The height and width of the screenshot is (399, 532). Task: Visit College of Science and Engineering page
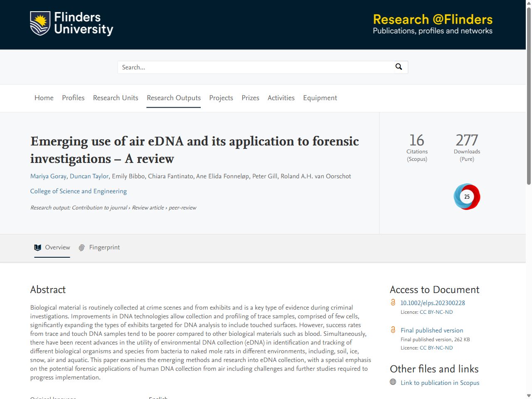(79, 191)
